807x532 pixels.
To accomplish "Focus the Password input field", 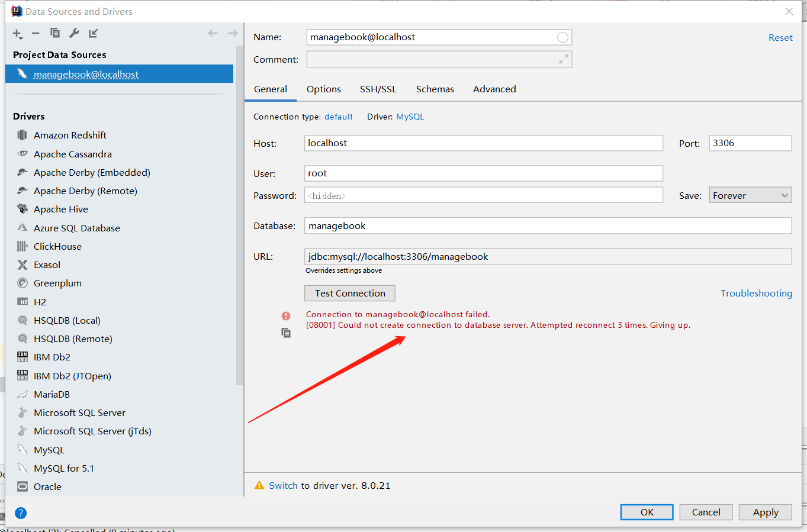I will tap(484, 195).
